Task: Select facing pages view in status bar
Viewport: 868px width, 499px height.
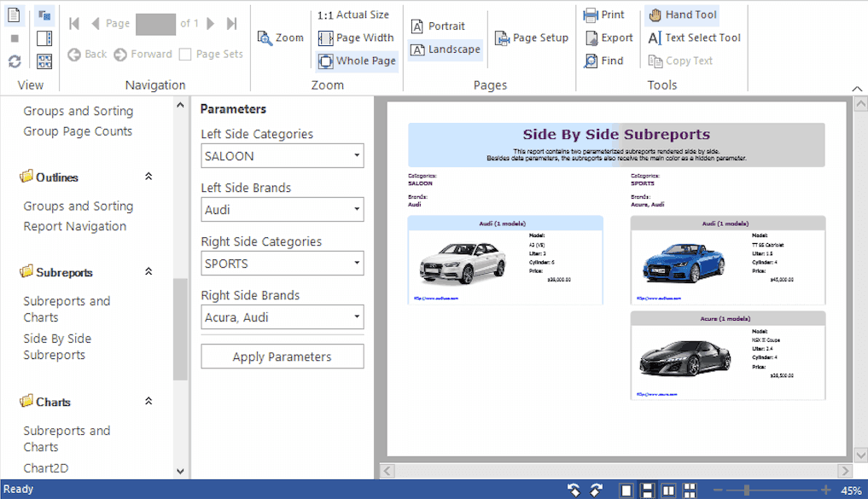Action: (669, 490)
